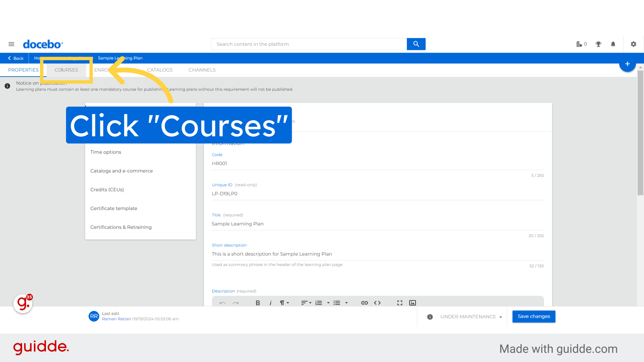Open the notifications bell
This screenshot has height=362, width=644.
(x=613, y=44)
